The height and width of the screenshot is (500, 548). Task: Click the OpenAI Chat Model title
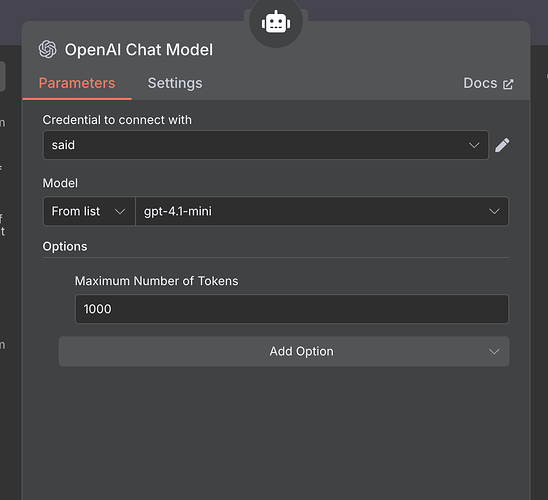coord(139,50)
